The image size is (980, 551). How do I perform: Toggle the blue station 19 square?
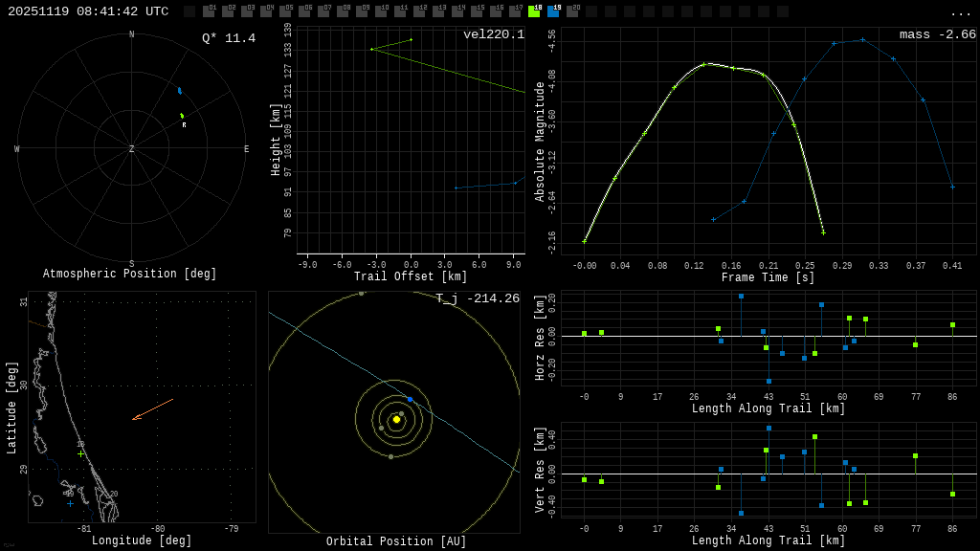[x=553, y=11]
